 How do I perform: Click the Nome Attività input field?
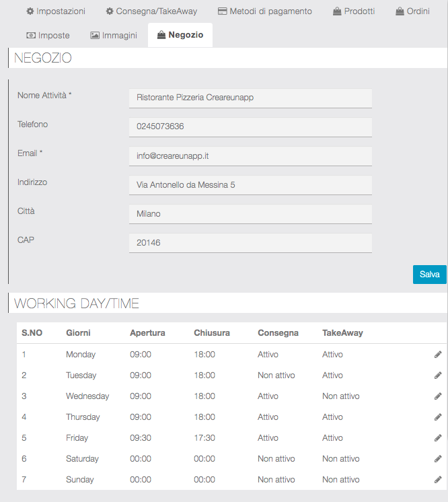[x=250, y=98]
